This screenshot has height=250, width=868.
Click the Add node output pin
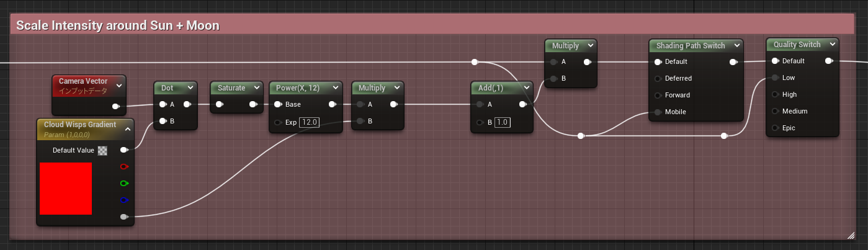coord(522,104)
